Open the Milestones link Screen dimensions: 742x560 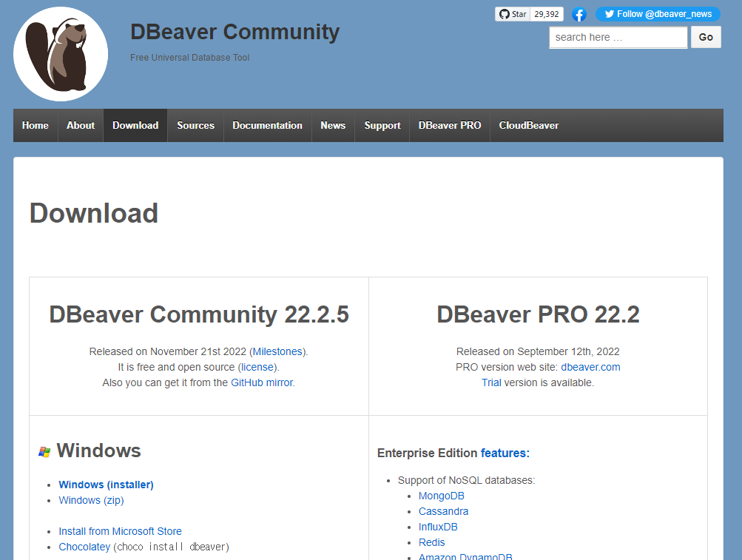click(277, 351)
